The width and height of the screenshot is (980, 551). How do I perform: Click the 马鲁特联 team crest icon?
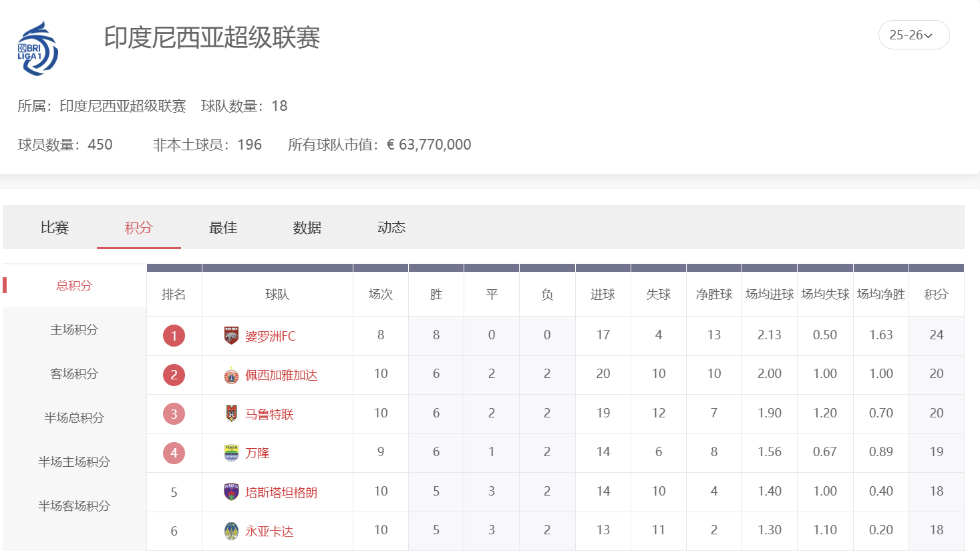pyautogui.click(x=231, y=414)
